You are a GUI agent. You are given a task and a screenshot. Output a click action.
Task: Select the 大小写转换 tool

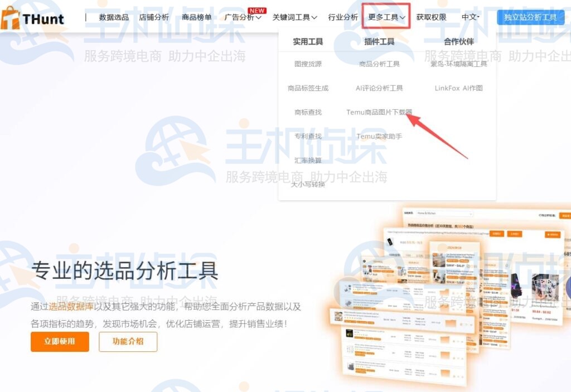[x=308, y=184]
